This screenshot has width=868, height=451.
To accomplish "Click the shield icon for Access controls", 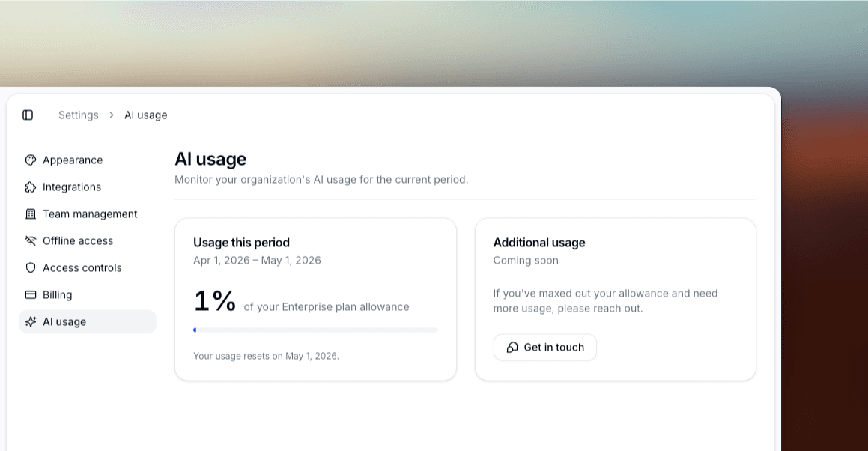I will pos(31,267).
